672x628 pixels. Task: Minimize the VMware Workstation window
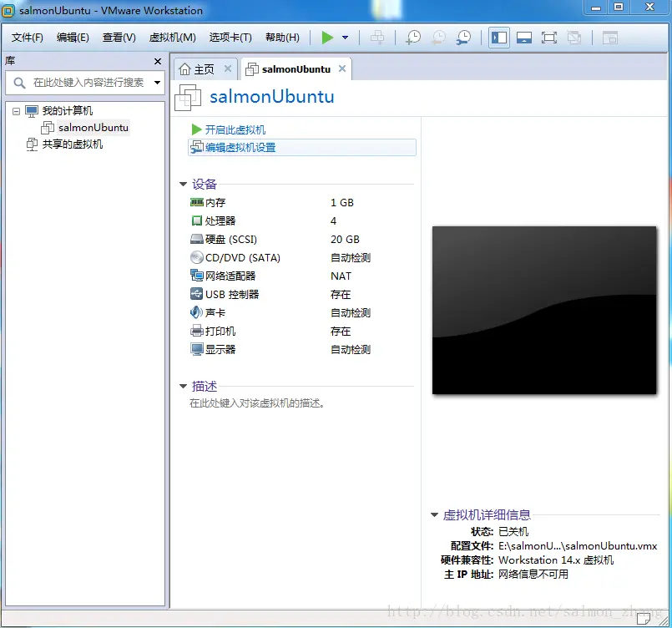596,7
